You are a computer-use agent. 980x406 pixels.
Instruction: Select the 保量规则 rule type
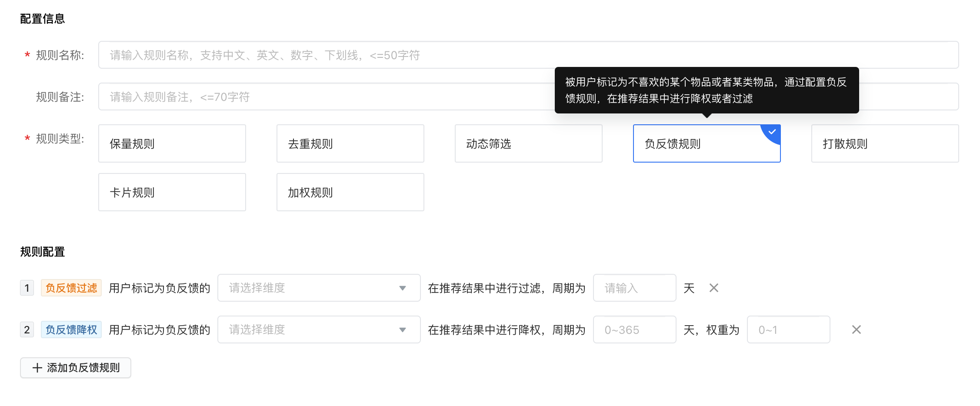click(x=172, y=143)
